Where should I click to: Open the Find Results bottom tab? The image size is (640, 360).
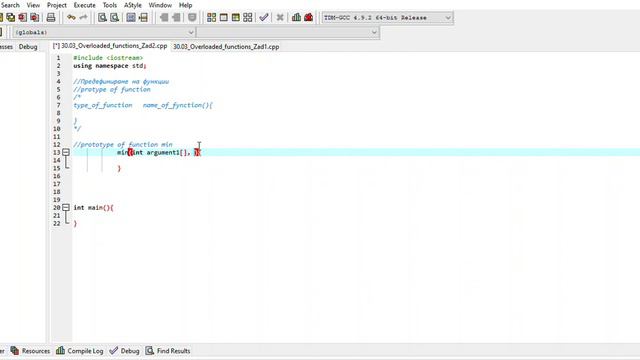(168, 351)
